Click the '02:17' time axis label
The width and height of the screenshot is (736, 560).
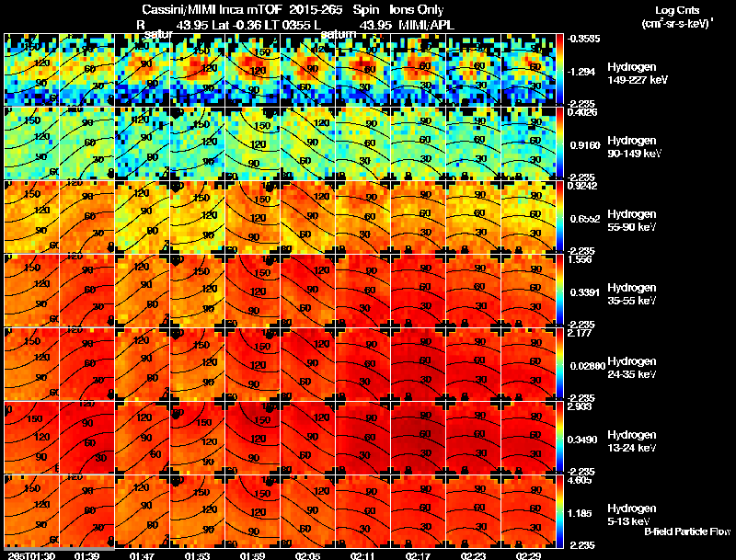tap(419, 555)
